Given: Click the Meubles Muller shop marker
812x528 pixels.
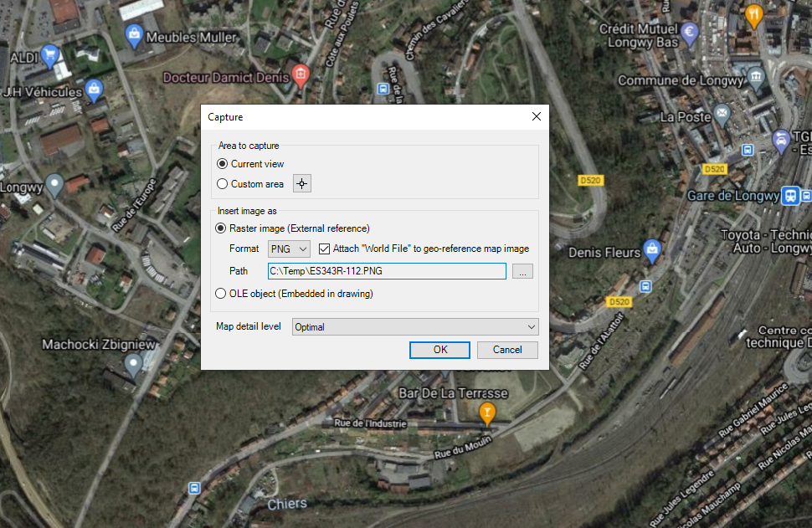Looking at the screenshot, I should click(133, 34).
